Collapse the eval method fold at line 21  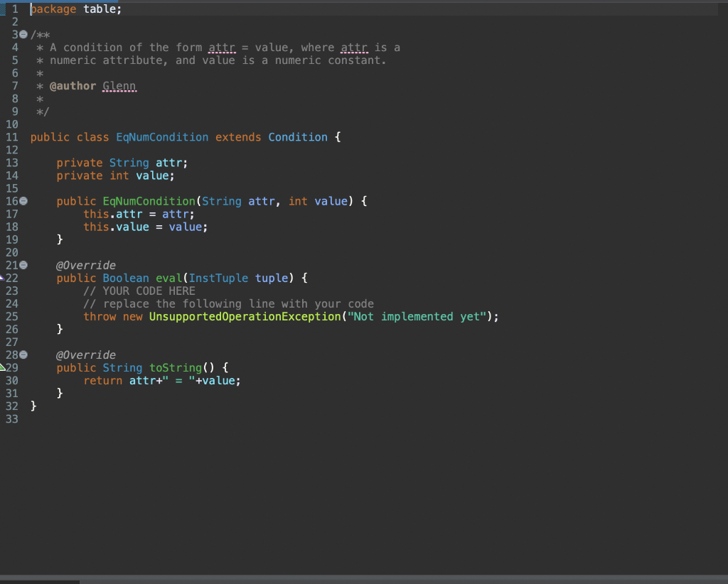[x=23, y=265]
